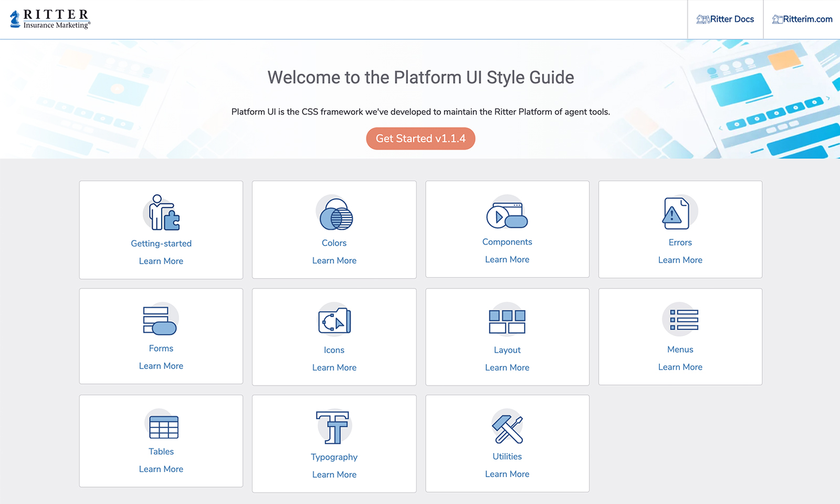Open the Components title link
This screenshot has width=840, height=504.
point(507,242)
